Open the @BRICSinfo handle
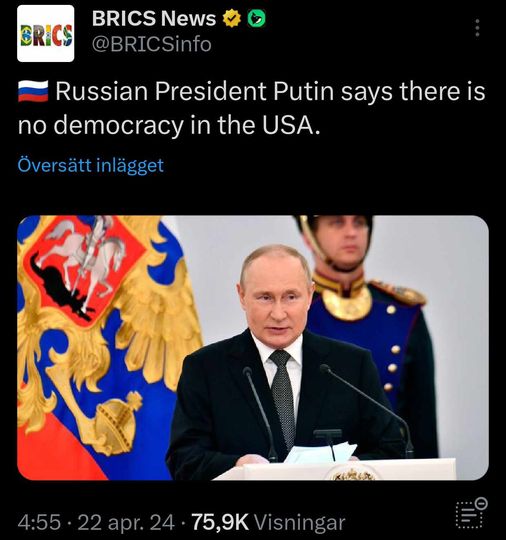This screenshot has width=506, height=540. click(x=152, y=44)
